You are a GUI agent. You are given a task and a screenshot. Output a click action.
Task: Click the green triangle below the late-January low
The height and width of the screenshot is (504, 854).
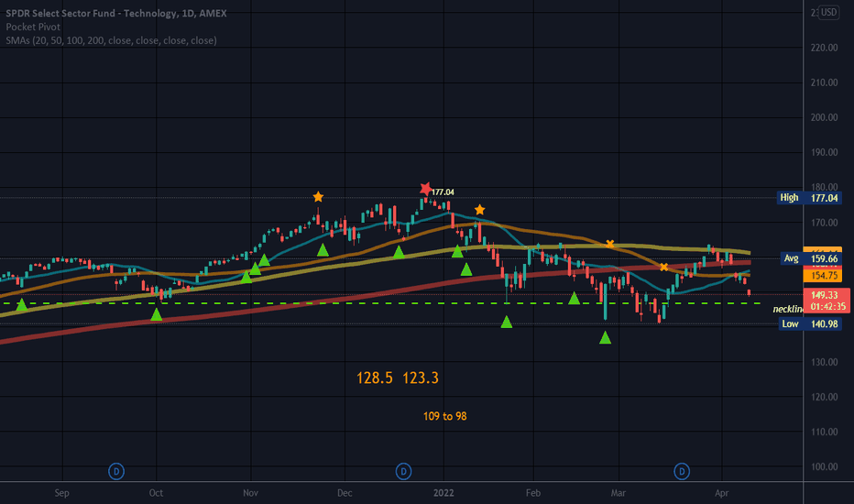tap(507, 322)
